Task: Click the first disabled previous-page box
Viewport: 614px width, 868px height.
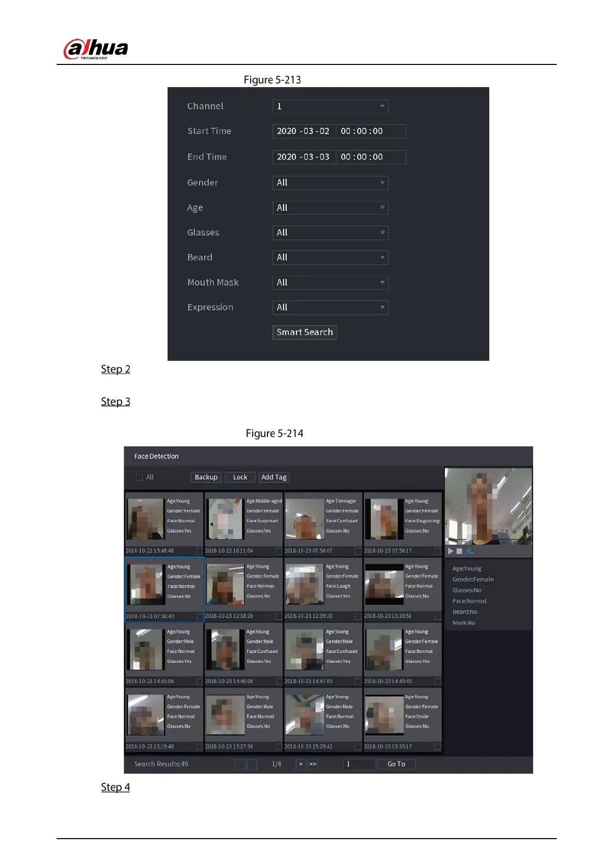Action: [240, 764]
